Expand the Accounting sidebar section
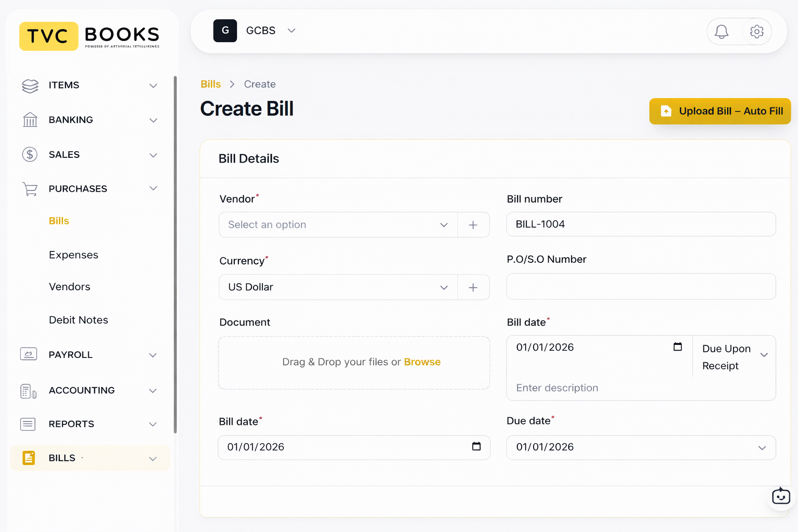Image resolution: width=798 pixels, height=532 pixels. click(x=153, y=390)
